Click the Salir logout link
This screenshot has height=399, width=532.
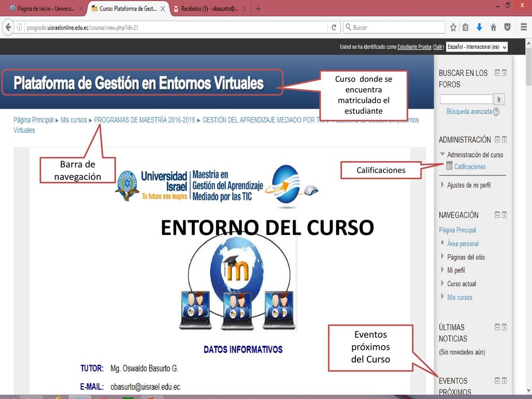tap(438, 47)
